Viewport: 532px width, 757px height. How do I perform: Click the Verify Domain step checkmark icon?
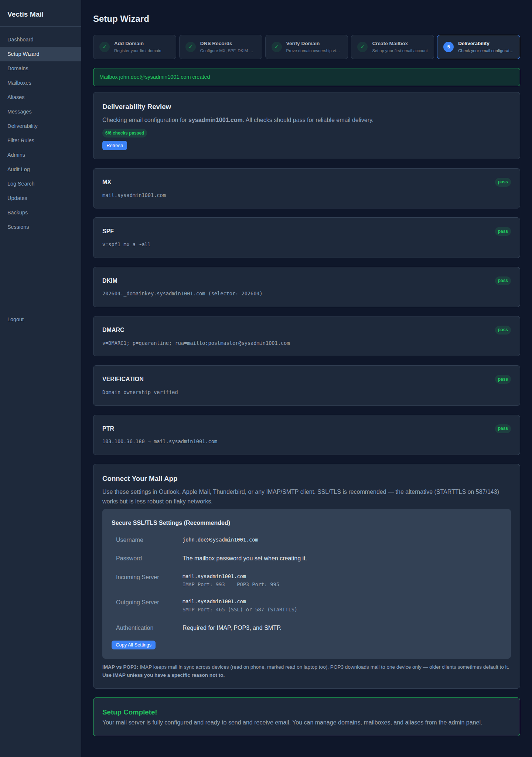276,47
